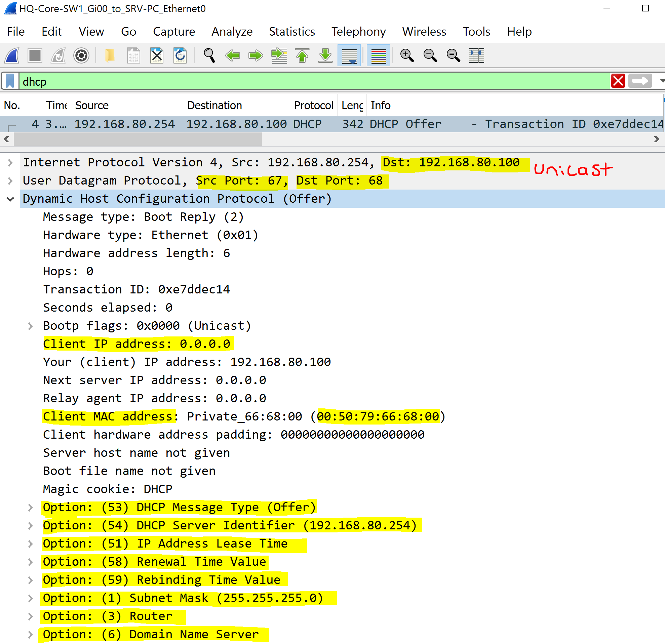Select Your (client) IP address line
The width and height of the screenshot is (665, 644).
click(x=187, y=362)
